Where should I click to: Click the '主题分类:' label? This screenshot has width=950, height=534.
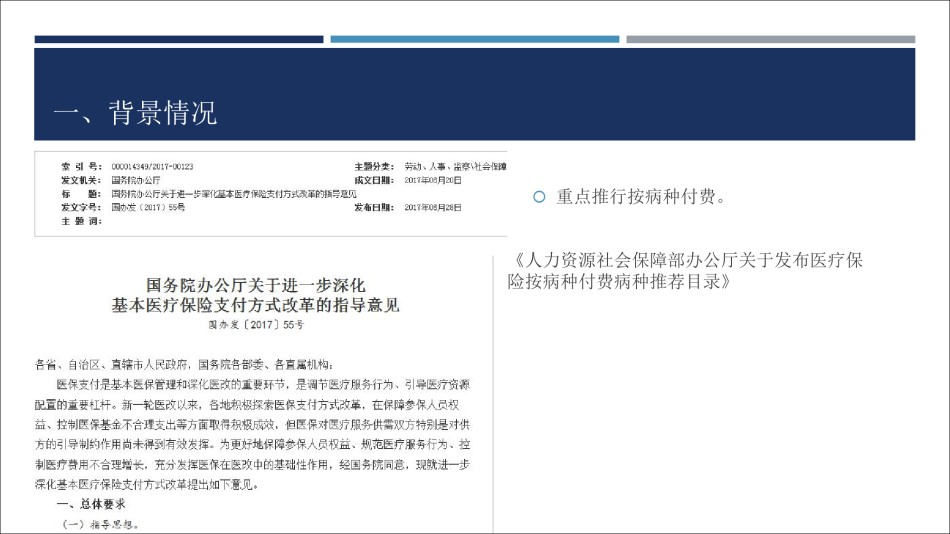pos(374,166)
